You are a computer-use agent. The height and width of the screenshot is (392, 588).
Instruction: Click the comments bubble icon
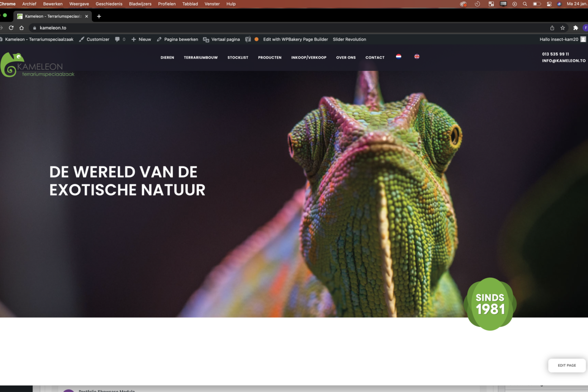pos(118,39)
